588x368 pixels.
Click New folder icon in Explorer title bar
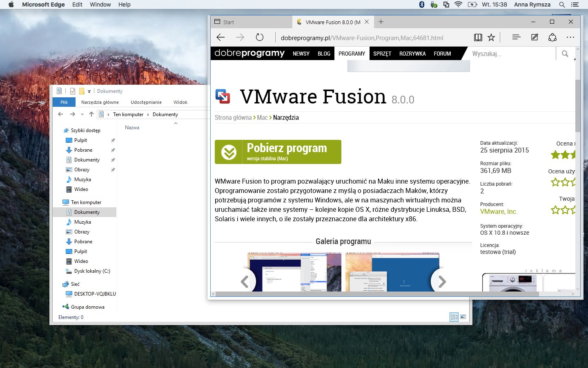pyautogui.click(x=82, y=91)
